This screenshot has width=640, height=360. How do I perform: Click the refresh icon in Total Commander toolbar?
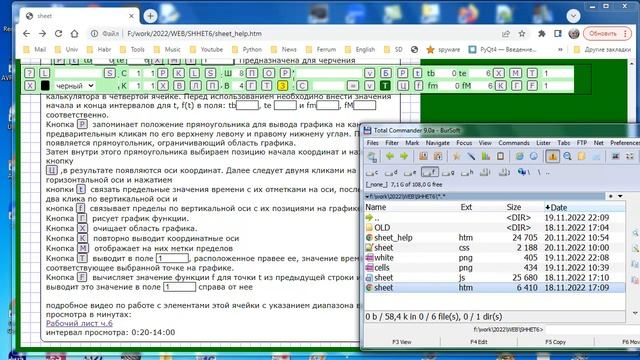(372, 157)
